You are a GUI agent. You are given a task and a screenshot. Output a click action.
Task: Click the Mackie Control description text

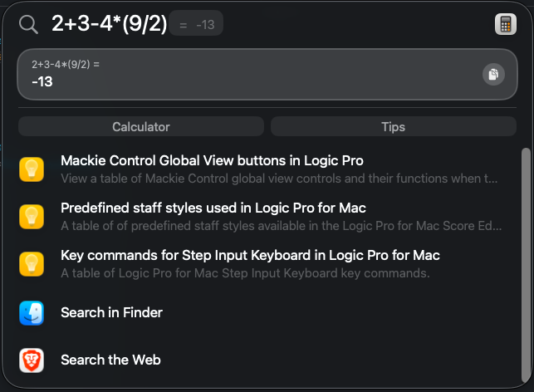[x=279, y=179]
